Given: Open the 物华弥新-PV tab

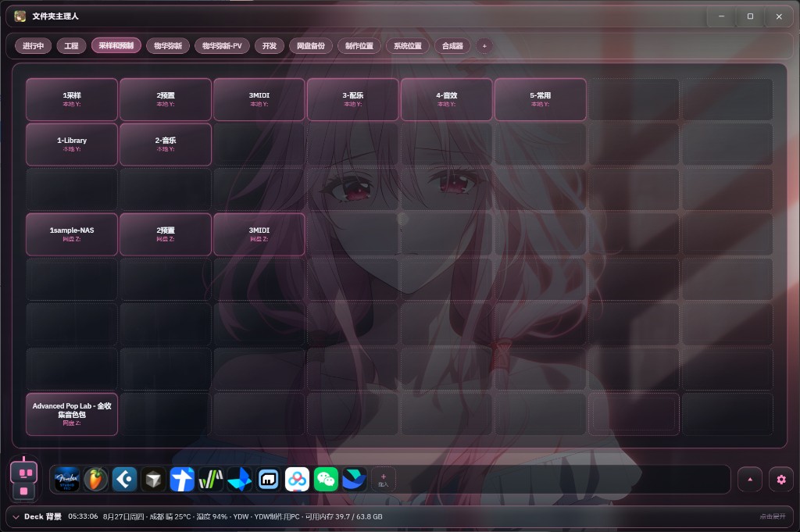Looking at the screenshot, I should pos(222,46).
